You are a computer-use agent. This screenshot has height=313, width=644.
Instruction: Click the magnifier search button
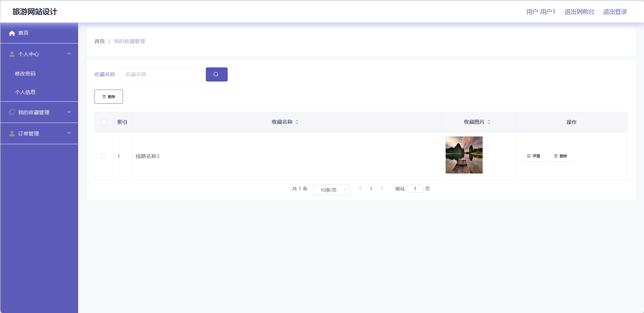(216, 74)
